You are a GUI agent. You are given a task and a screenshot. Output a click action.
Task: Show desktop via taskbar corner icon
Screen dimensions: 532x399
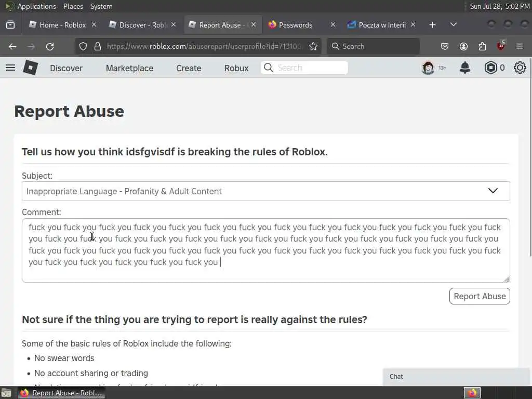click(x=6, y=393)
